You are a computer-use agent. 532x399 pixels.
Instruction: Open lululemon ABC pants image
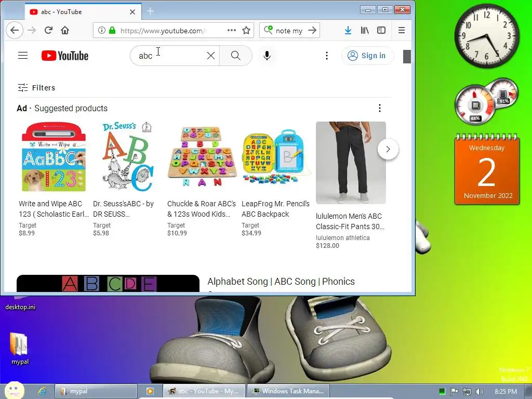[x=351, y=163]
